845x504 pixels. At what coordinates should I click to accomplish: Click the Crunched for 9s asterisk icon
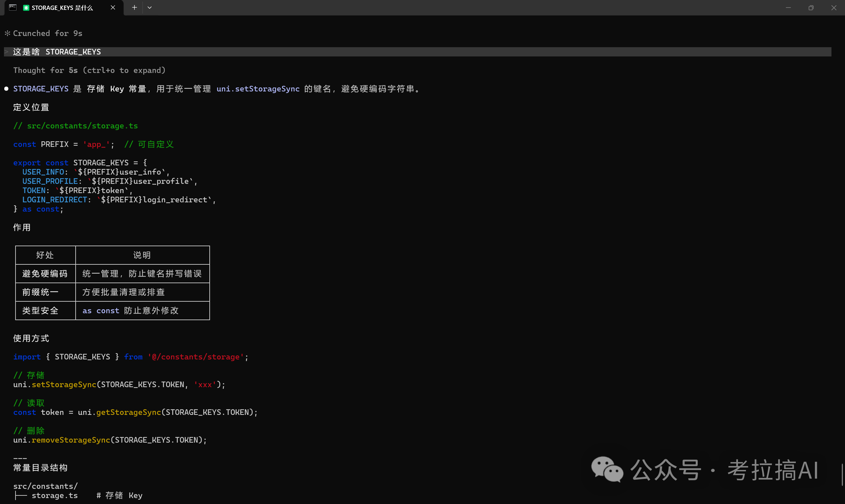tap(8, 33)
